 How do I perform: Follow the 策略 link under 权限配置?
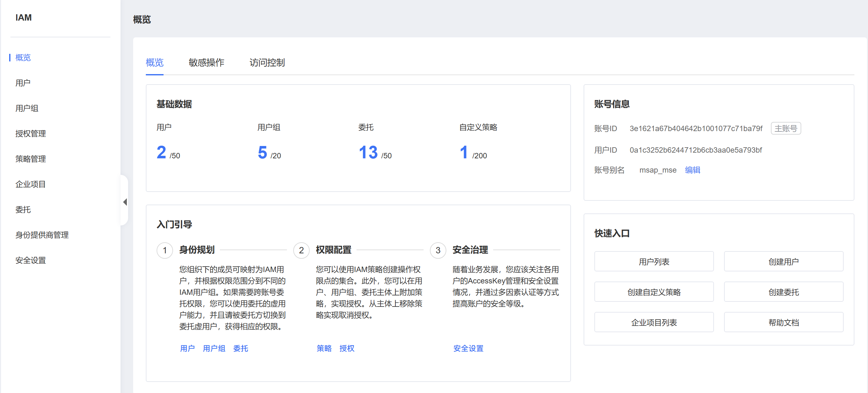[324, 348]
